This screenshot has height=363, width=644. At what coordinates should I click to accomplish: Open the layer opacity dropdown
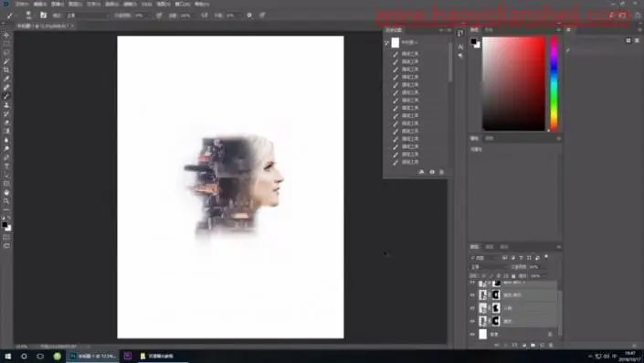point(538,267)
